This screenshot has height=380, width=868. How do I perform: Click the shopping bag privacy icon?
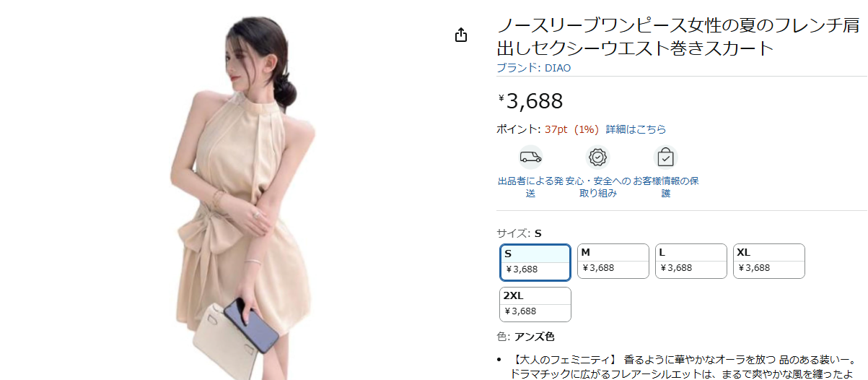tap(666, 157)
